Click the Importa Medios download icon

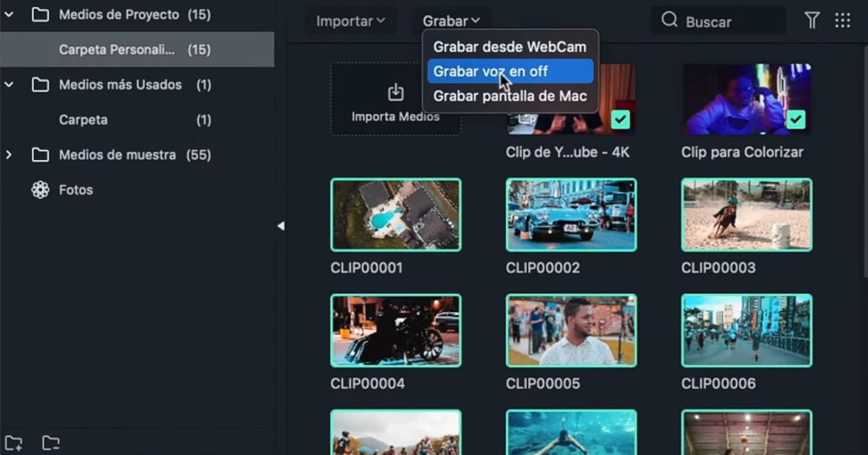tap(395, 92)
